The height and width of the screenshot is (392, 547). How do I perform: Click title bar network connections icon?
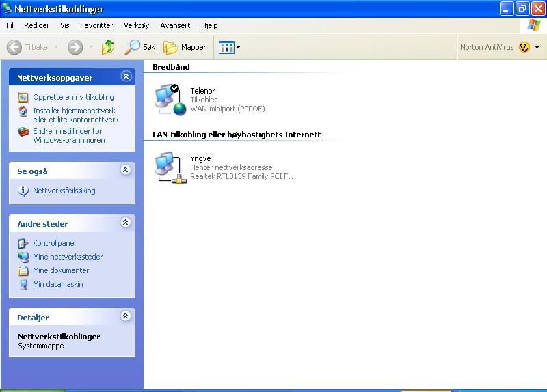[x=7, y=8]
